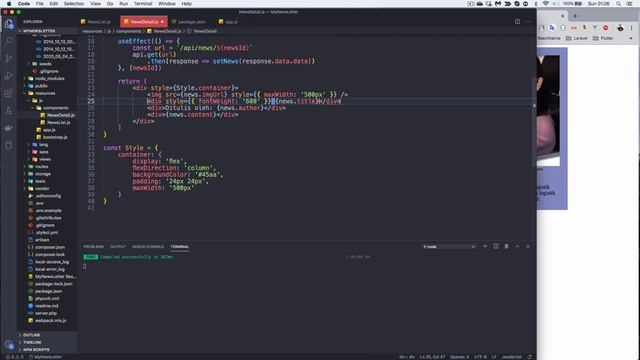
Task: Open the Source Control view
Action: 9,58
